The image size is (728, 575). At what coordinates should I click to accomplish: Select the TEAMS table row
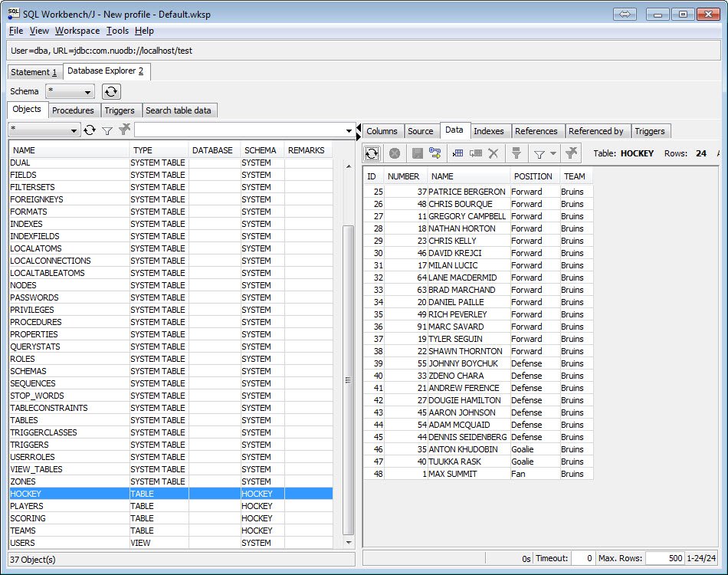(171, 531)
